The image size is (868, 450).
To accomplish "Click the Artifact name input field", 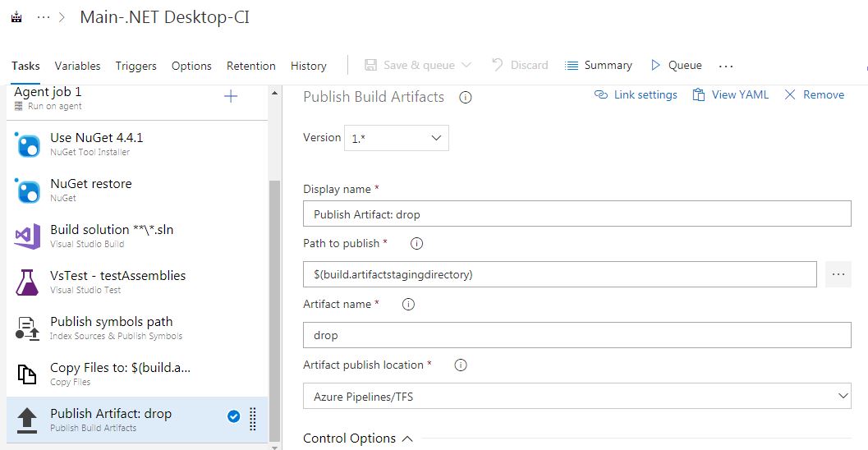I will pos(576,335).
